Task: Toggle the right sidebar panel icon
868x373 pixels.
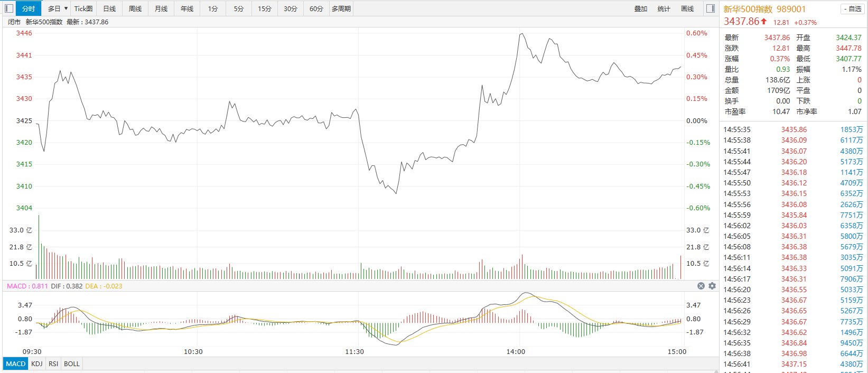Action: [x=711, y=8]
